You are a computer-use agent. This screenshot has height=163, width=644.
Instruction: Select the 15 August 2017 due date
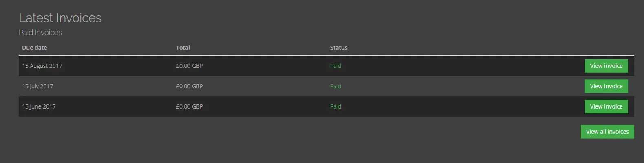point(42,66)
